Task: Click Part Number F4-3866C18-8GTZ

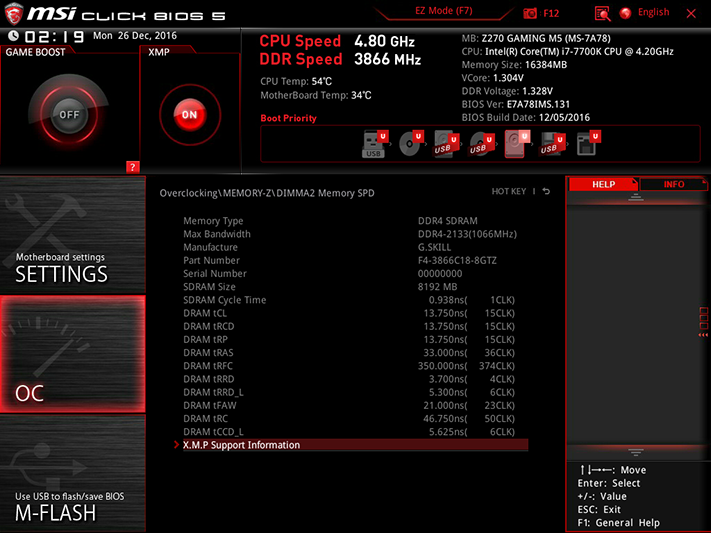Action: point(457,260)
